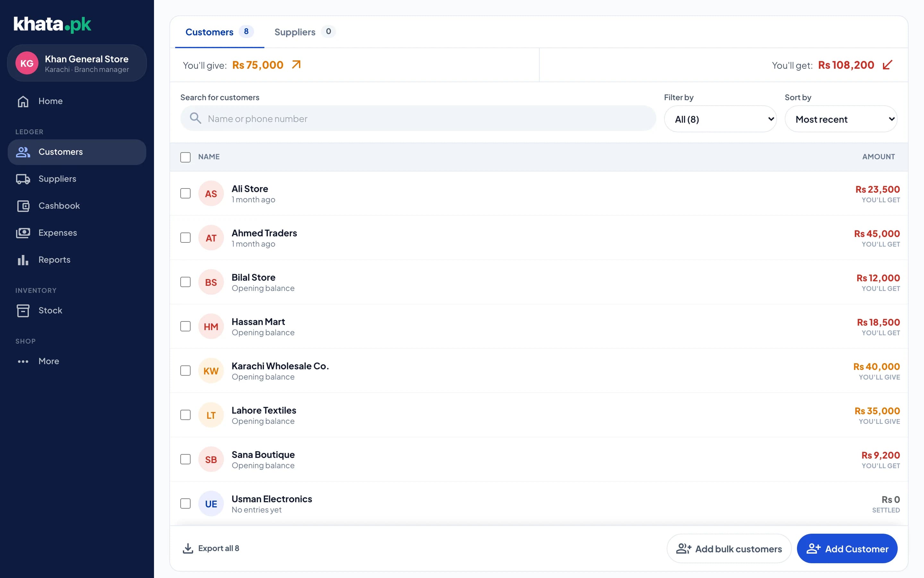Check the Ali Store row checkbox

(x=185, y=193)
